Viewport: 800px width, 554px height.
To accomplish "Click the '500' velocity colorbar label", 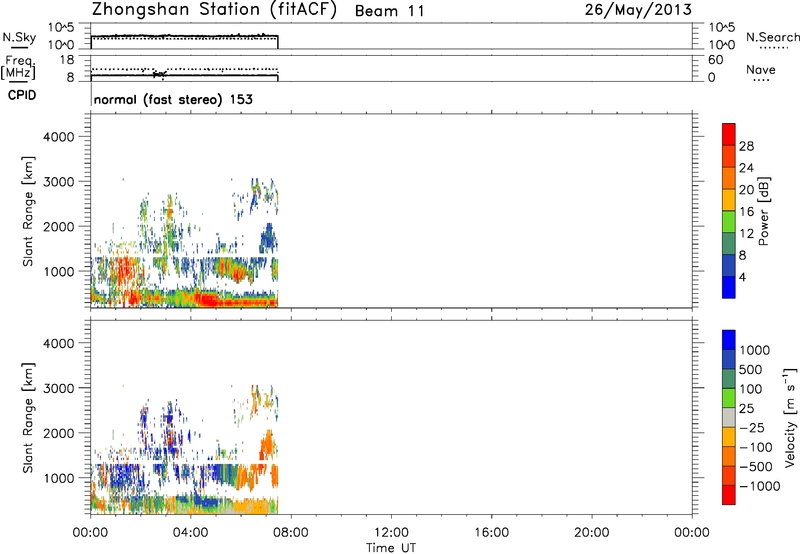I will pyautogui.click(x=751, y=369).
